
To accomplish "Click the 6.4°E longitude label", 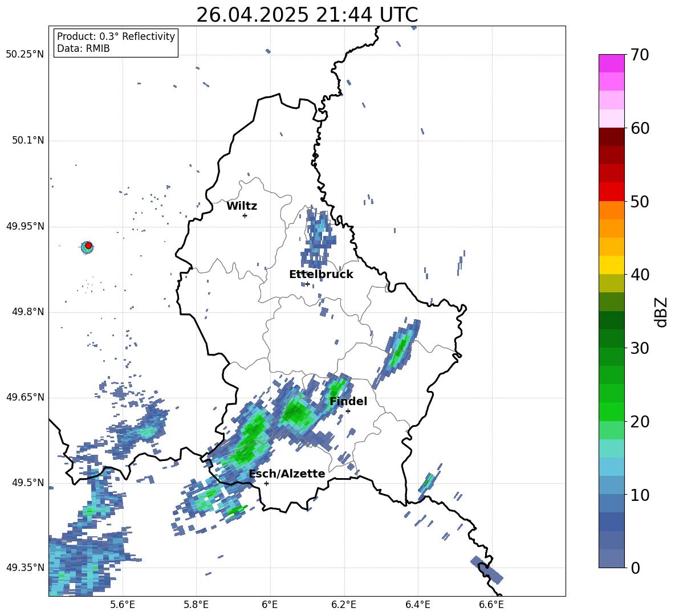I will [417, 605].
